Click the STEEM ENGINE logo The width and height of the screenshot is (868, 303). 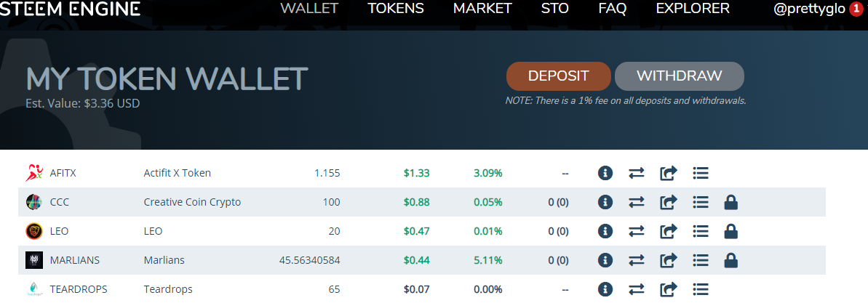click(x=70, y=8)
